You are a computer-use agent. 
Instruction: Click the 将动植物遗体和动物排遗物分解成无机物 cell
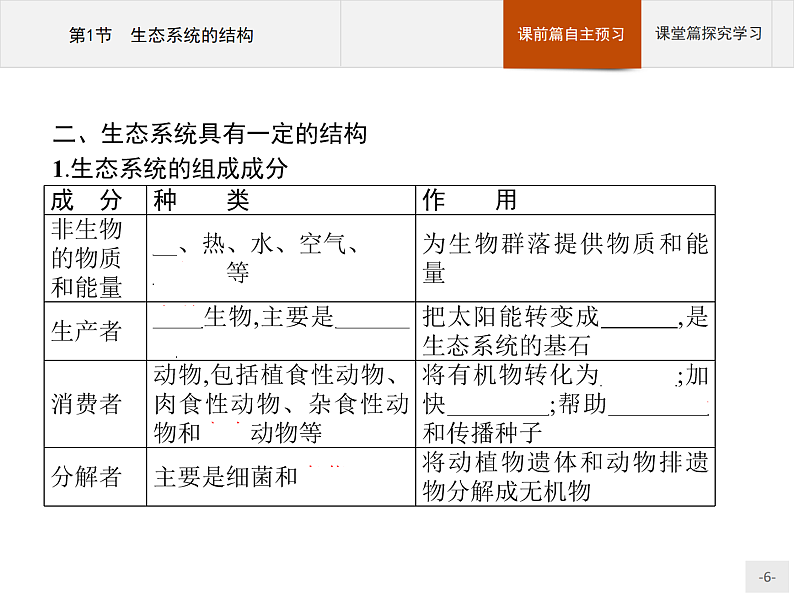tap(565, 476)
